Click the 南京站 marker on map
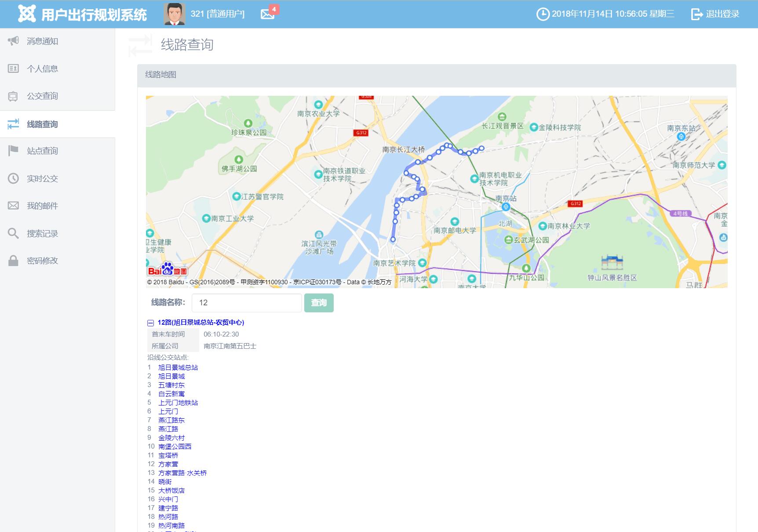Viewport: 758px width, 532px height. pyautogui.click(x=506, y=206)
